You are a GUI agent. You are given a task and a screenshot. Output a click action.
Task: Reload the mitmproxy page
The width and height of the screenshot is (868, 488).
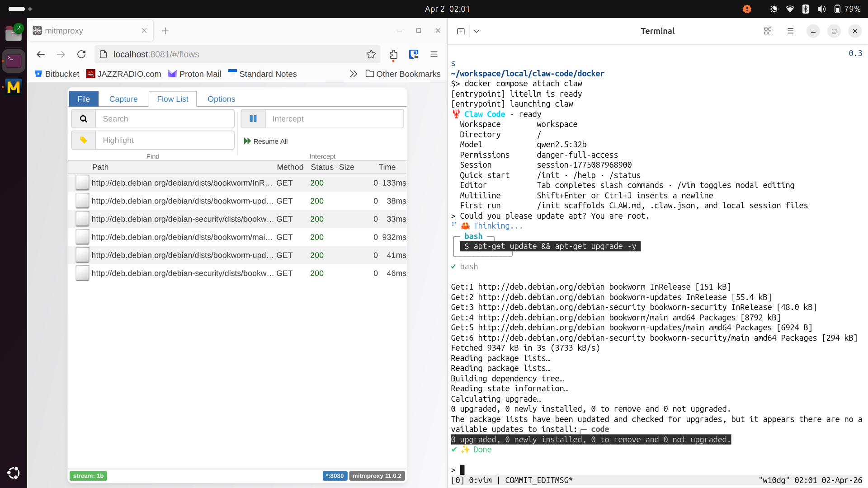81,54
